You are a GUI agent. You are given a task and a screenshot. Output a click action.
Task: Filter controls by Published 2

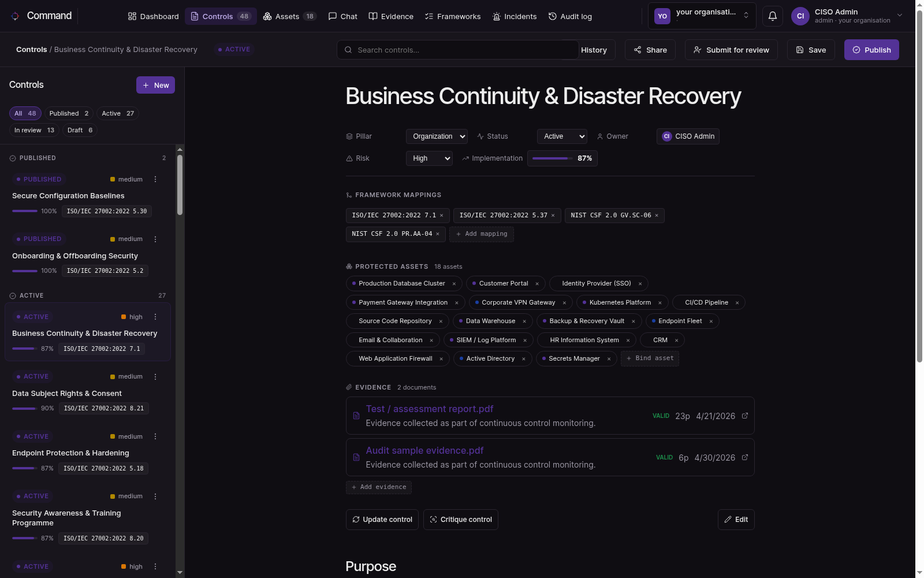tap(69, 113)
